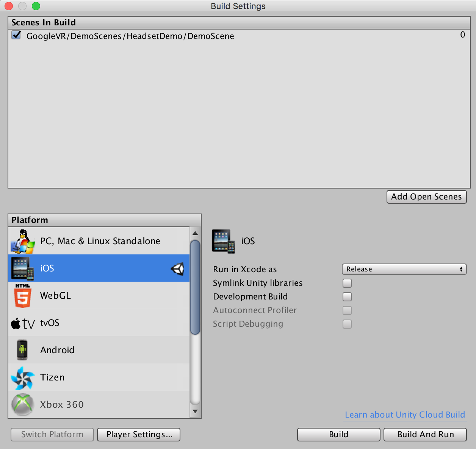Image resolution: width=476 pixels, height=449 pixels.
Task: Click the Run in Xcode as label
Action: point(245,269)
